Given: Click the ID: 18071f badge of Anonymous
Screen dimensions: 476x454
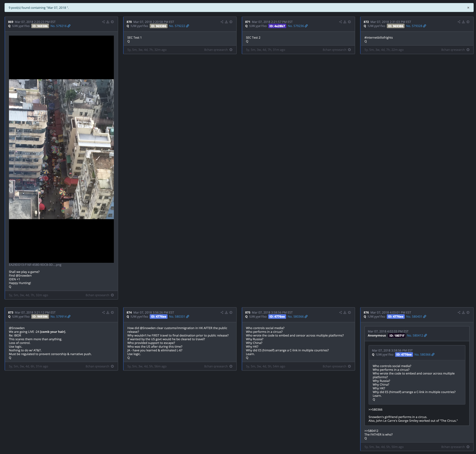Looking at the screenshot, I should point(397,335).
